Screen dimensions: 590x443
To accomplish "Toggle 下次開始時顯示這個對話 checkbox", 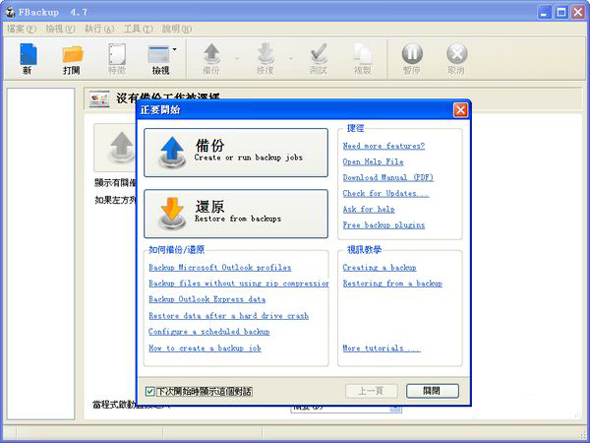I will click(150, 391).
